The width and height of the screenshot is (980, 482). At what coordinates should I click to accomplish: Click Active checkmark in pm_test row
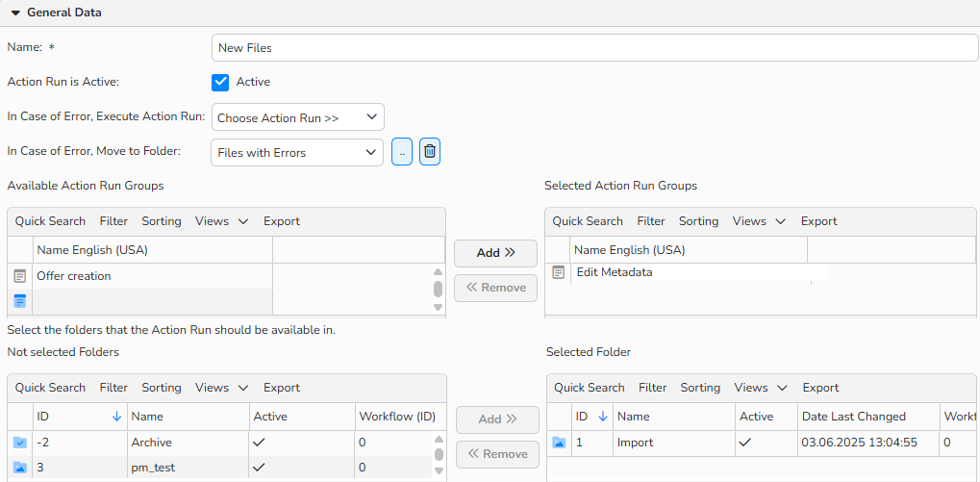pos(259,467)
